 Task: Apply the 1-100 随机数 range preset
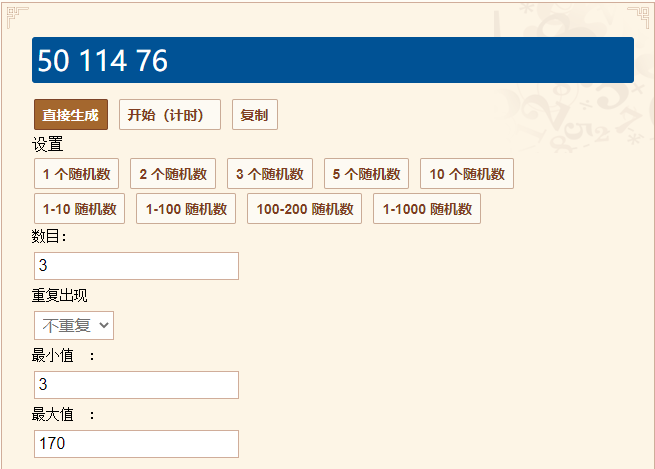tap(186, 208)
